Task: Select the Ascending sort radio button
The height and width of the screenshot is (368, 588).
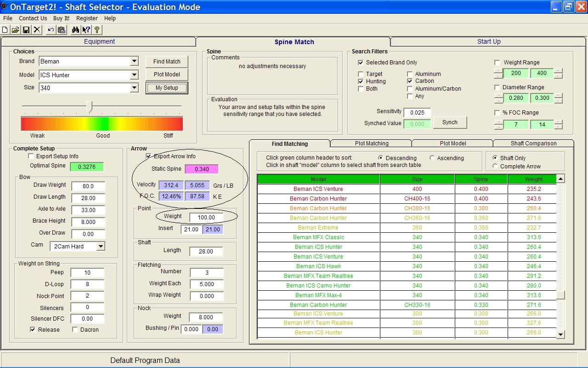Action: tap(432, 158)
